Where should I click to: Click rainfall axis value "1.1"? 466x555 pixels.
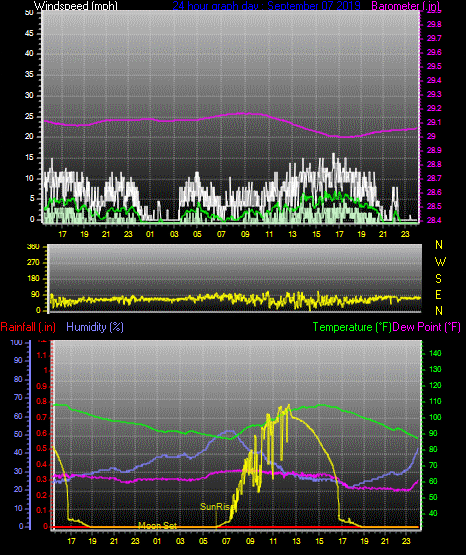pos(42,355)
